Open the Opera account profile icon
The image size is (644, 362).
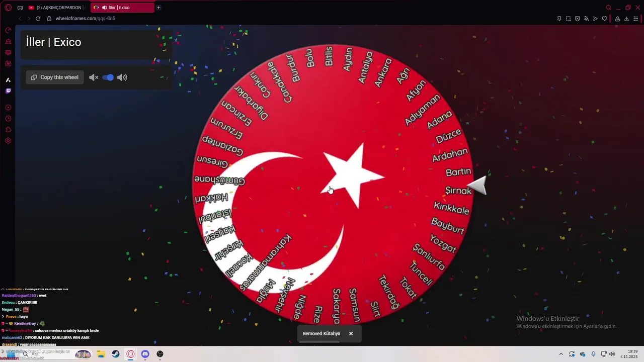click(x=617, y=19)
